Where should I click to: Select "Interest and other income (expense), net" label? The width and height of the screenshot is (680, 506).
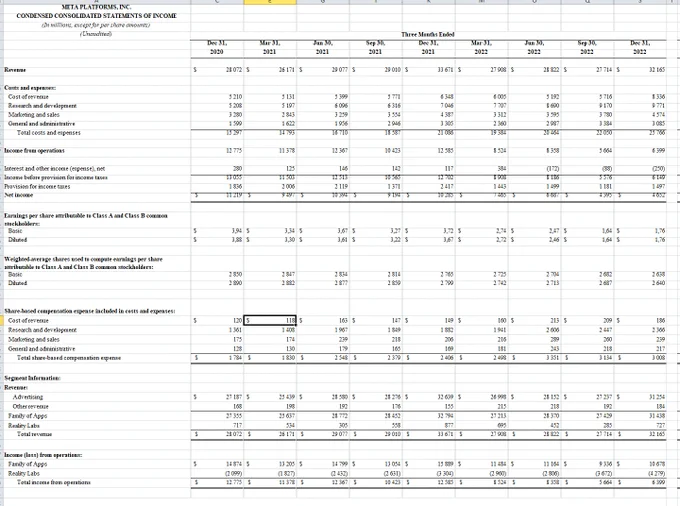pyautogui.click(x=55, y=169)
